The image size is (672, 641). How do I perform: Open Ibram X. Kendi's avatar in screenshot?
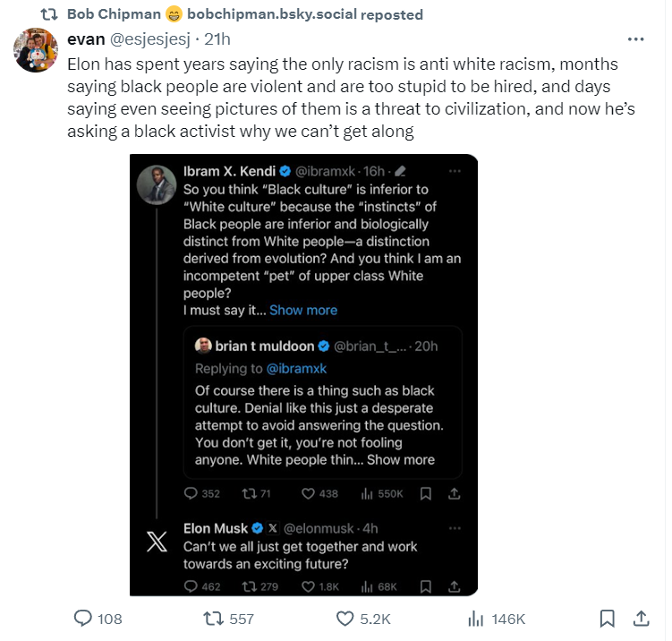(x=156, y=184)
